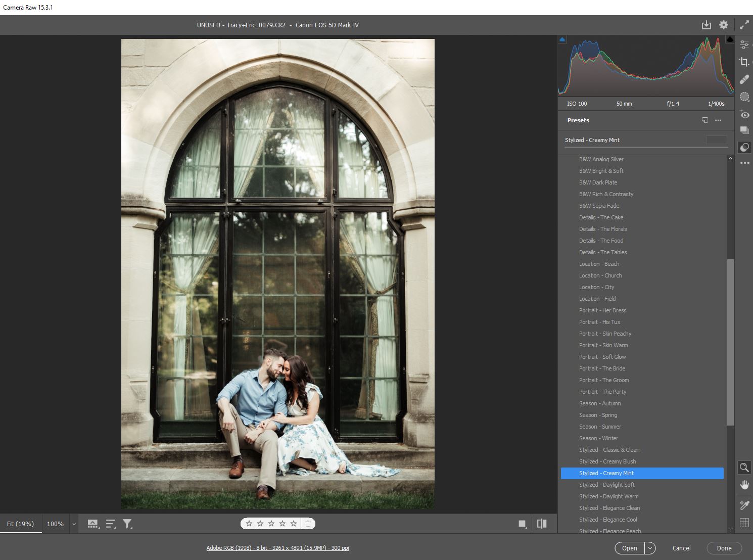This screenshot has height=560, width=753.
Task: Open the Presets panel more options menu
Action: click(x=718, y=120)
